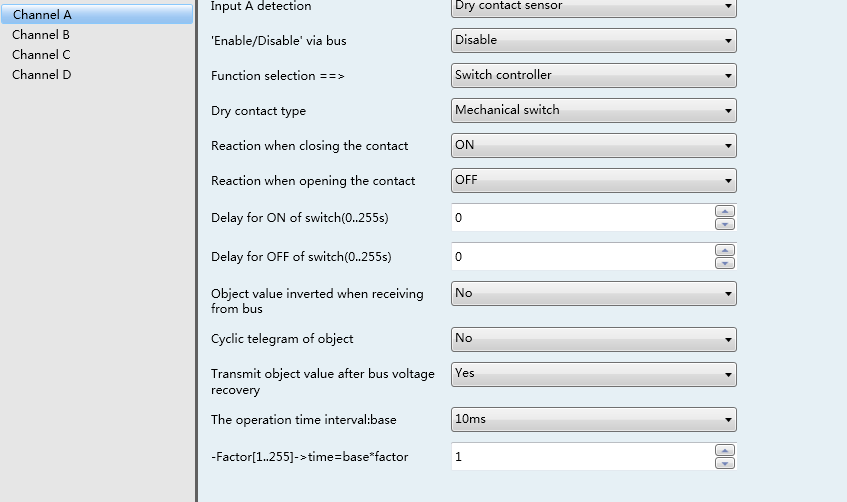Open Transmit object value after recovery dropdown
Viewport: 847px width, 502px height.
click(594, 374)
